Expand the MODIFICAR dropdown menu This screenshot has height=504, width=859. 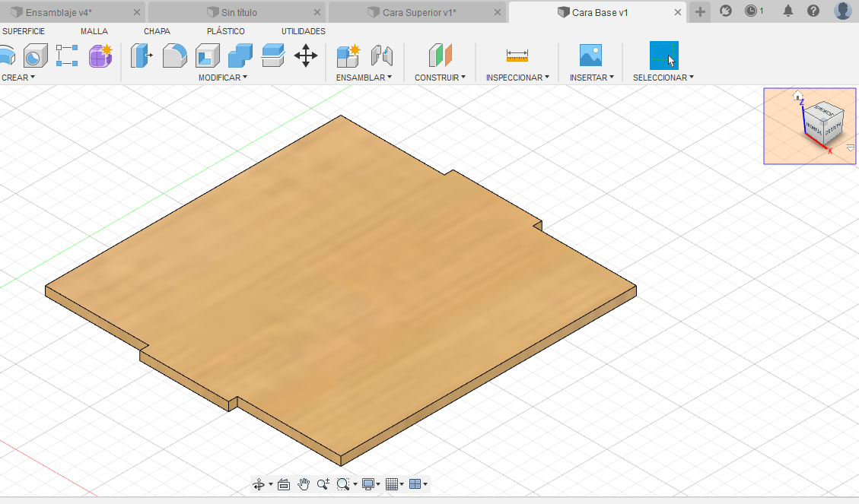[223, 78]
